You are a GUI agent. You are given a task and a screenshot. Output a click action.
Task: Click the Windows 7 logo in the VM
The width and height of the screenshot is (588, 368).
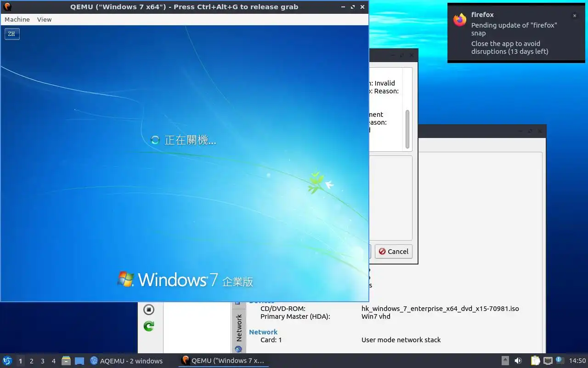pos(126,279)
